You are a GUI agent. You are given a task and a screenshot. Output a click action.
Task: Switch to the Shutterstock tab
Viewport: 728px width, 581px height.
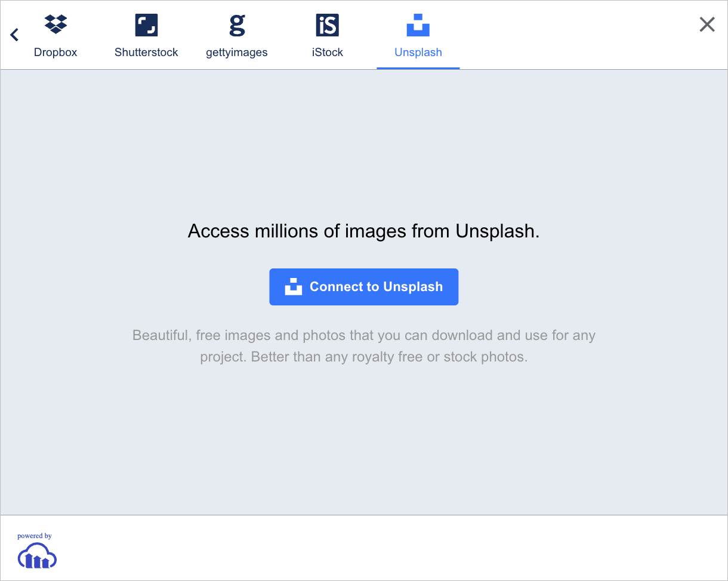pos(146,36)
